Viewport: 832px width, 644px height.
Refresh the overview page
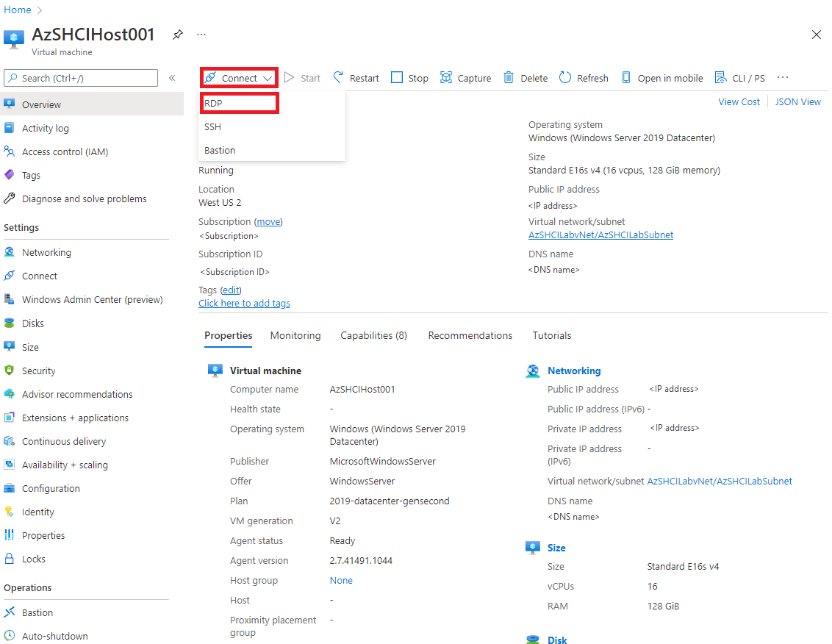[584, 78]
